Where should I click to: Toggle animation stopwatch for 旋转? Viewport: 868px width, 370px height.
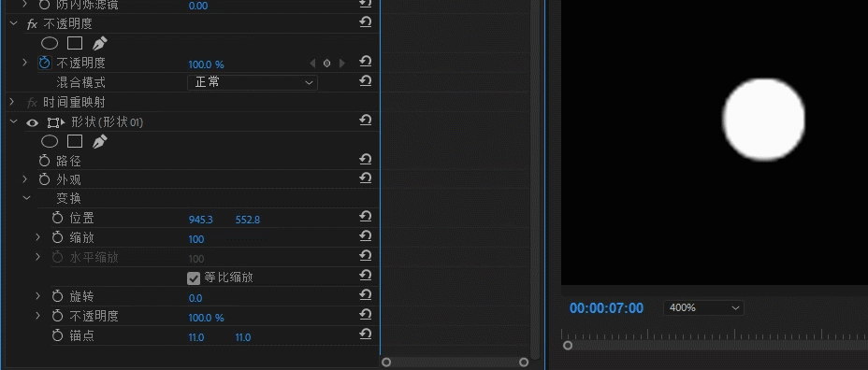[58, 296]
